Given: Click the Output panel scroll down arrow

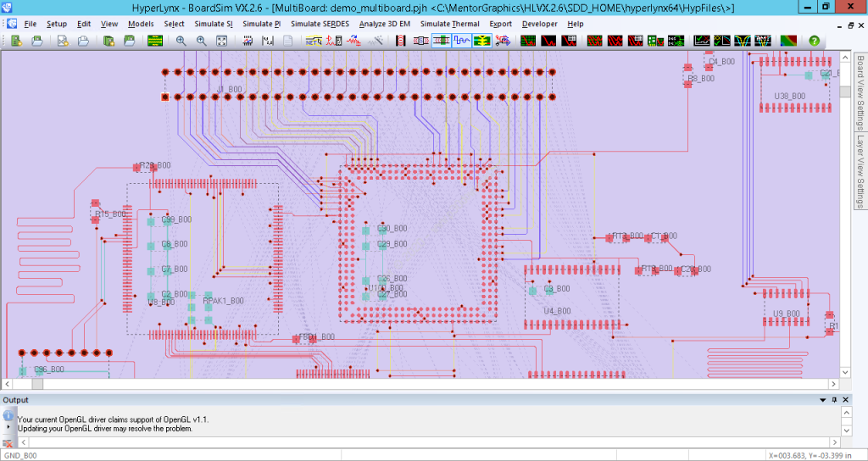Looking at the screenshot, I should click(x=845, y=430).
